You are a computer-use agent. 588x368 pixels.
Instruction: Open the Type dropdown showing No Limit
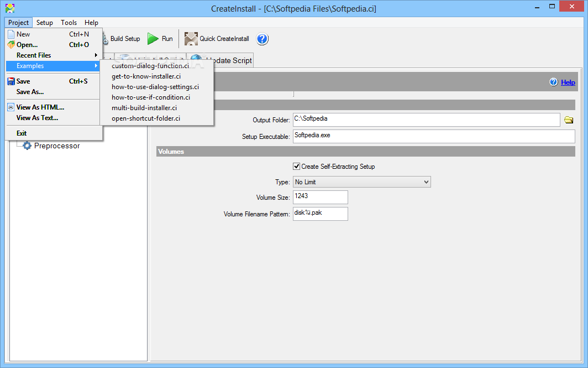361,182
